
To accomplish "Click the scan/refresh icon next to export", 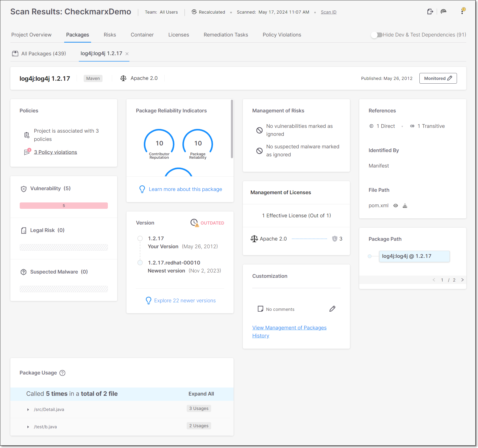I will coord(443,11).
